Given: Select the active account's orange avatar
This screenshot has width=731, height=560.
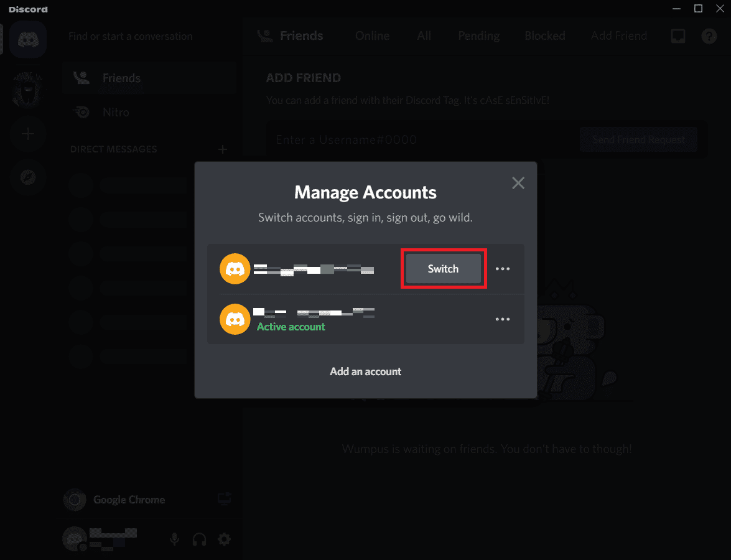Looking at the screenshot, I should [235, 319].
